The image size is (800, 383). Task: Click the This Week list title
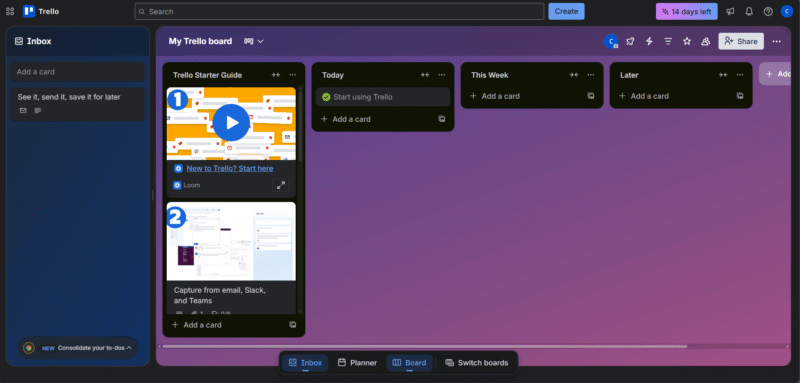pos(490,75)
